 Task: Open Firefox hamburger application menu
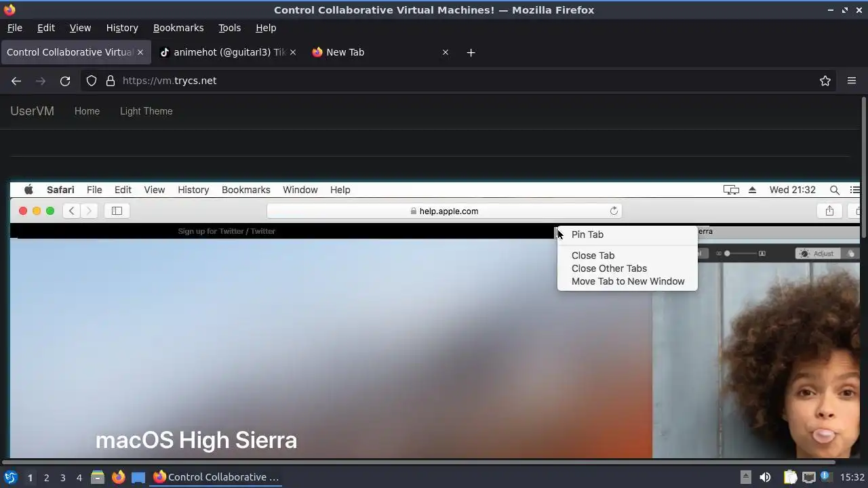pos(852,81)
